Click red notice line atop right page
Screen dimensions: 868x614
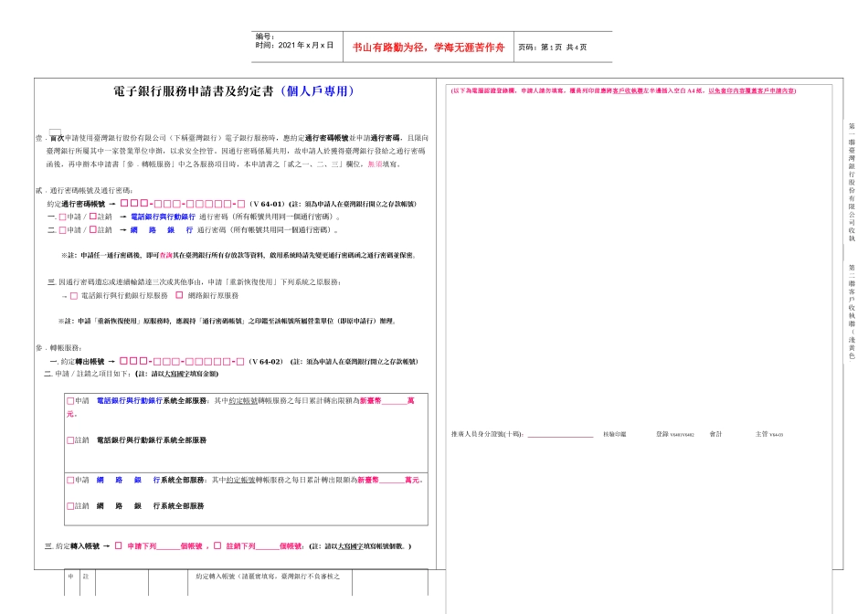coord(623,90)
